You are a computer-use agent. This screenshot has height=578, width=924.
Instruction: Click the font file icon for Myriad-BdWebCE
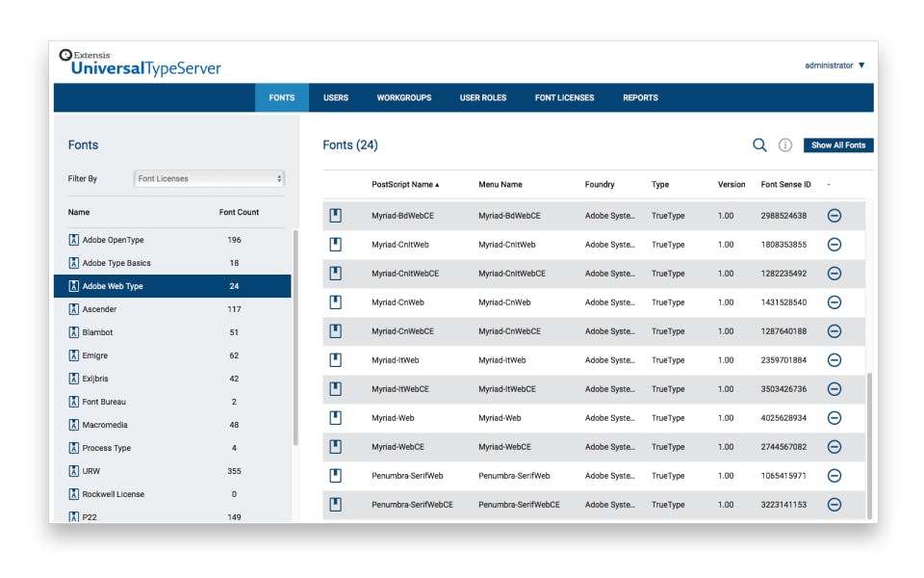coord(335,216)
